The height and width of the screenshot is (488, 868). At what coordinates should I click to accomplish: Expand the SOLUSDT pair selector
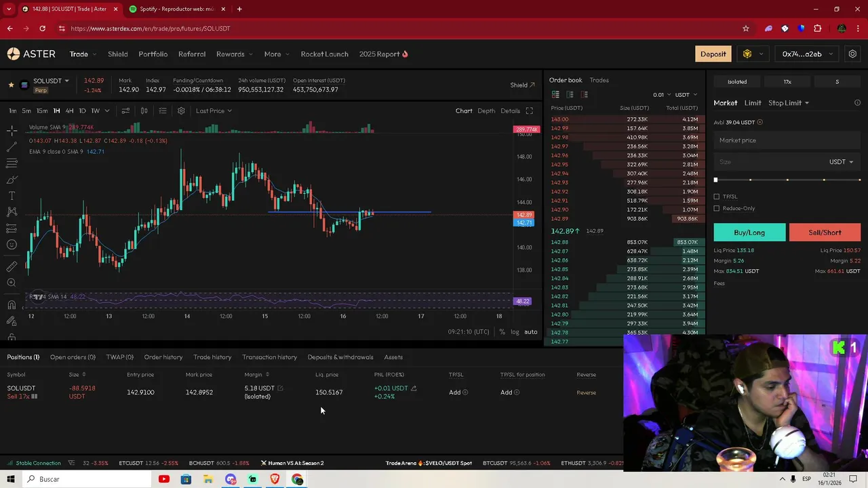click(66, 81)
